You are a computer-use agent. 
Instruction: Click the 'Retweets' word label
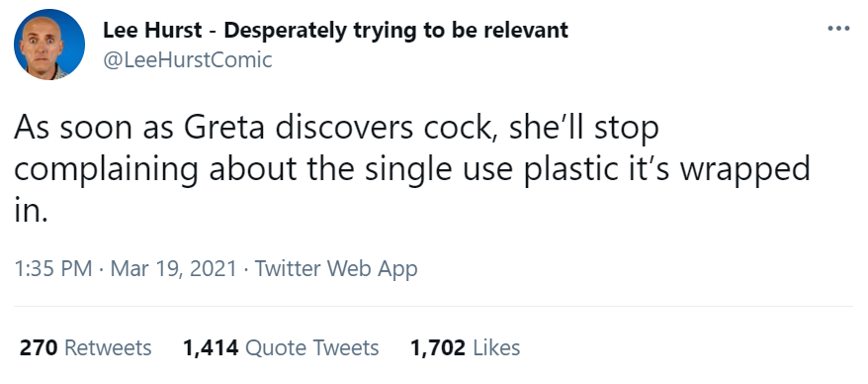pos(108,348)
